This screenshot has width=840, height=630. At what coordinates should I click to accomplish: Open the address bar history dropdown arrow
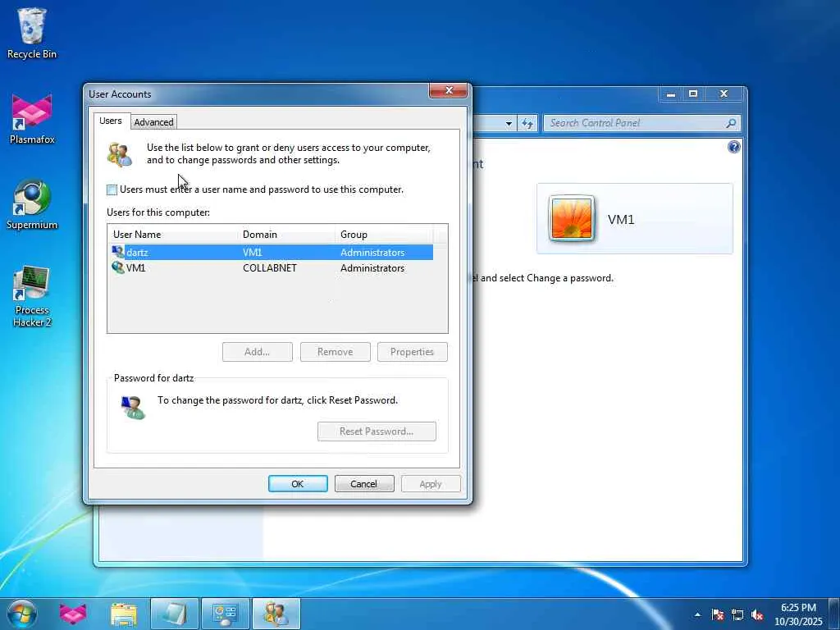[x=509, y=123]
